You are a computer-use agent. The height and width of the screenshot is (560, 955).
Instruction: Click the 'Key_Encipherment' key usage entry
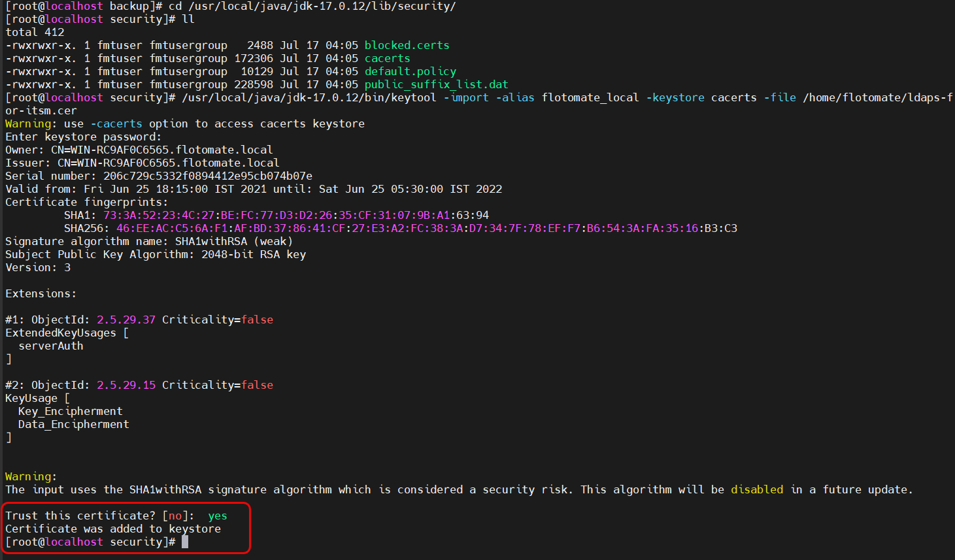(70, 411)
